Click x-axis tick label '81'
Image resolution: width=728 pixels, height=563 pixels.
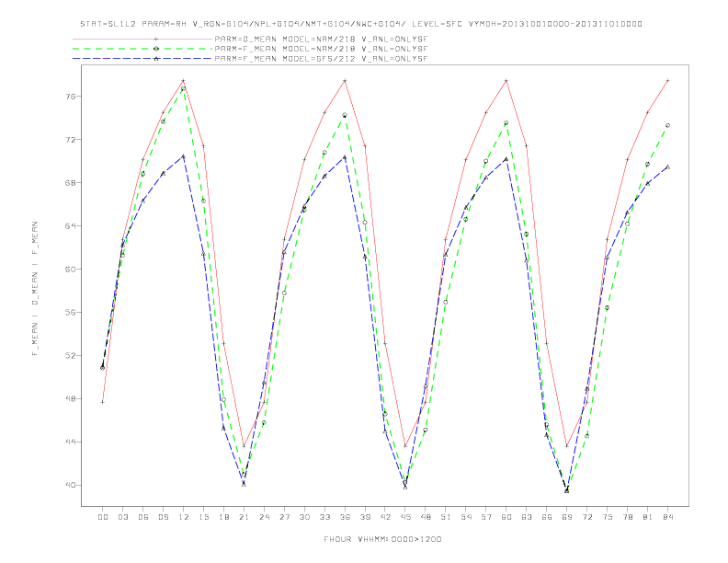[x=648, y=517]
